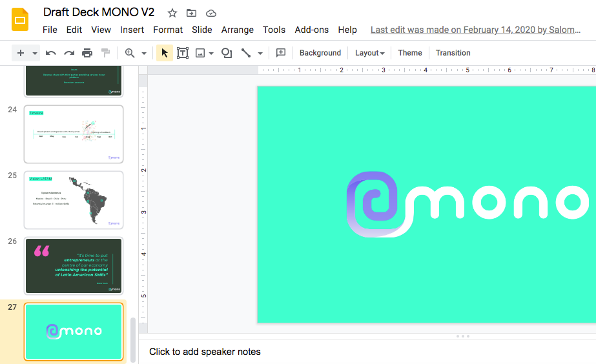Click the Zoom magnifier tool
This screenshot has width=596, height=364.
[130, 53]
